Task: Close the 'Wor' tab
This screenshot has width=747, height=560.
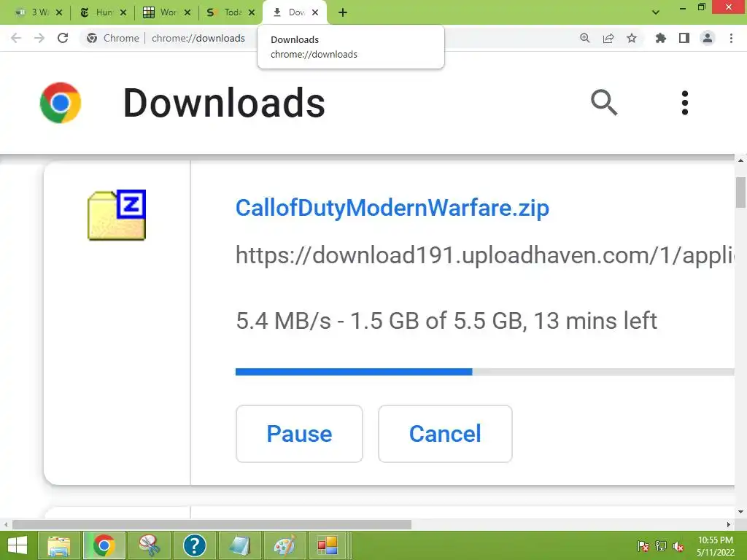Action: (187, 12)
